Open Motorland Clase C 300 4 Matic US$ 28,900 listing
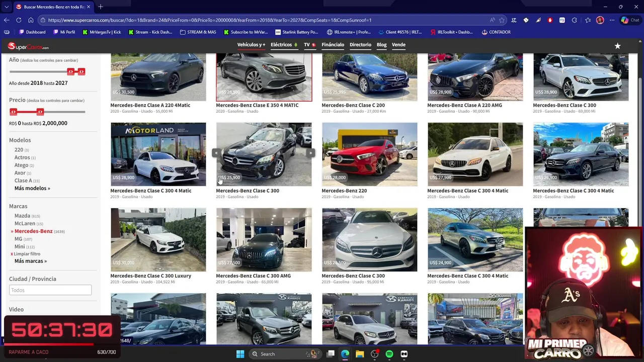This screenshot has height=362, width=644. click(x=158, y=154)
